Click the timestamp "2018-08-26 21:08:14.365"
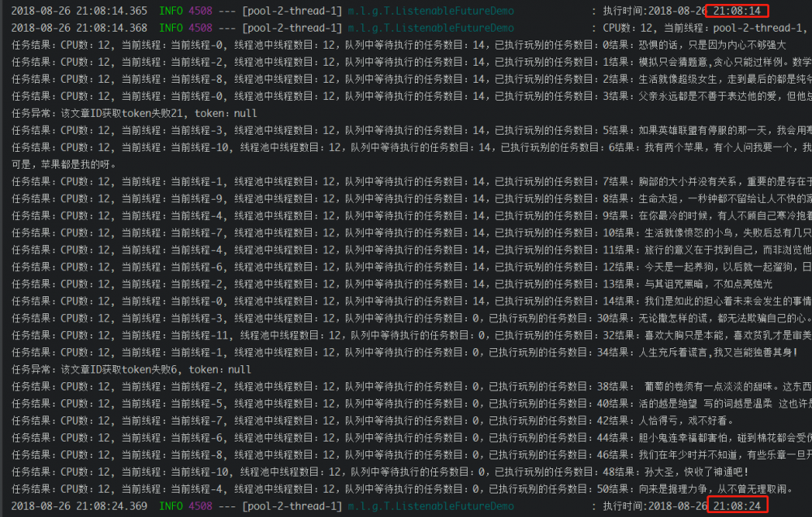 [x=80, y=11]
